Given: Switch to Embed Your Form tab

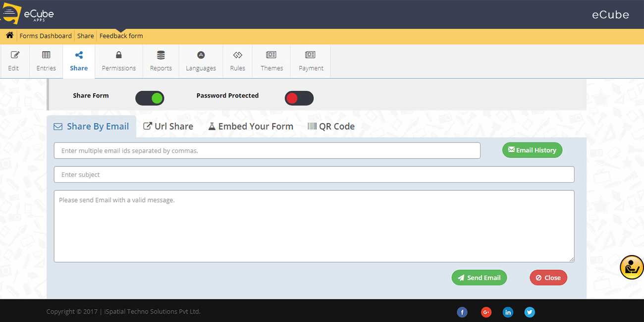Looking at the screenshot, I should pyautogui.click(x=251, y=126).
